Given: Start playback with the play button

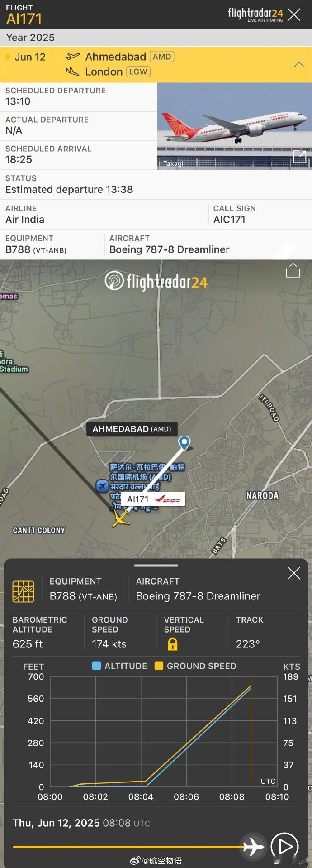Looking at the screenshot, I should 284,846.
